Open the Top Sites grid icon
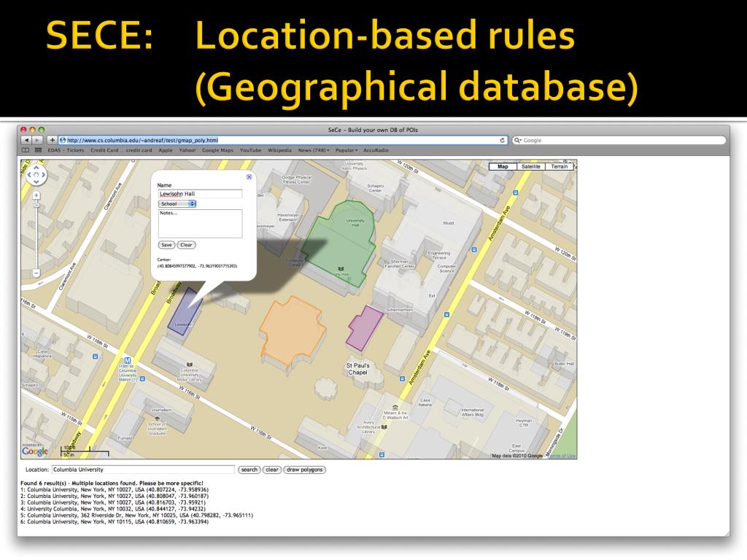This screenshot has width=747, height=560. (38, 150)
